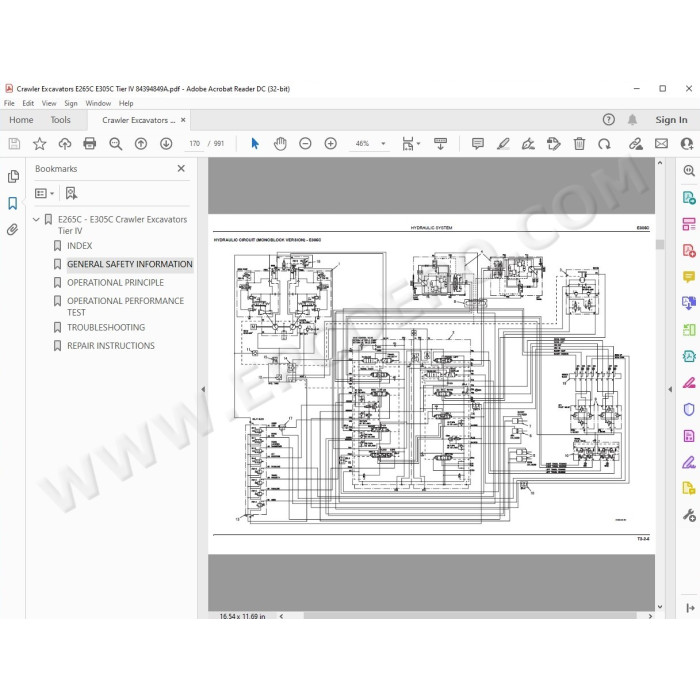Click the scroll down arrow of document
The width and height of the screenshot is (700, 700).
[x=660, y=607]
